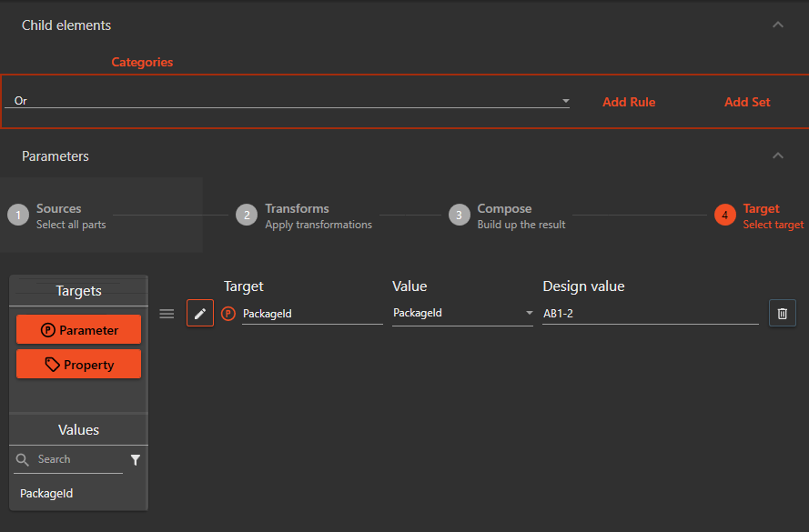Select PackageId in the Values list
The height and width of the screenshot is (532, 809).
point(46,493)
